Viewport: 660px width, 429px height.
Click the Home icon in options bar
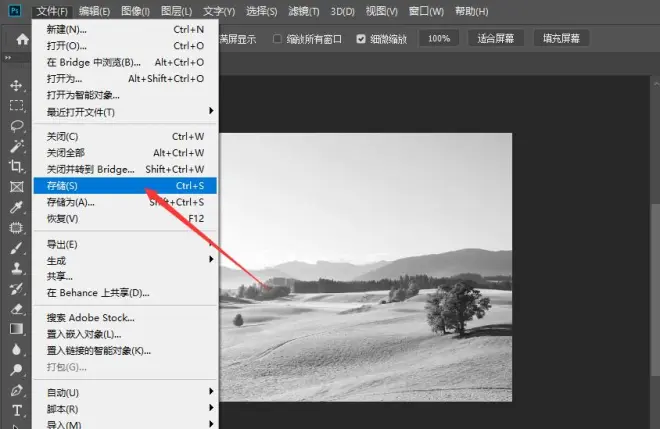point(22,38)
